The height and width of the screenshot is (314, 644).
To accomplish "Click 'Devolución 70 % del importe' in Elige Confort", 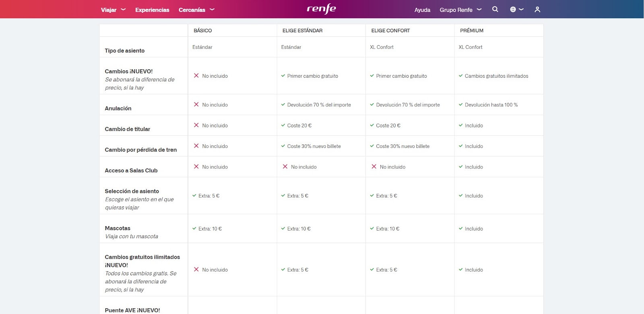I will click(x=408, y=105).
